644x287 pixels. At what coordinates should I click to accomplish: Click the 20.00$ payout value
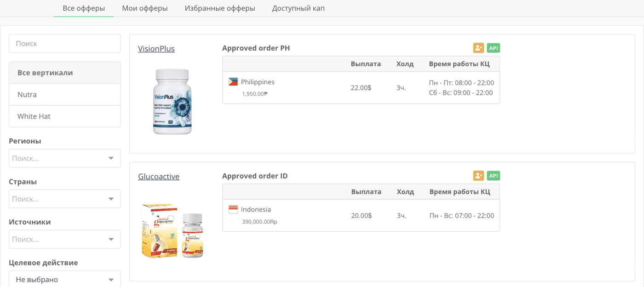click(362, 215)
